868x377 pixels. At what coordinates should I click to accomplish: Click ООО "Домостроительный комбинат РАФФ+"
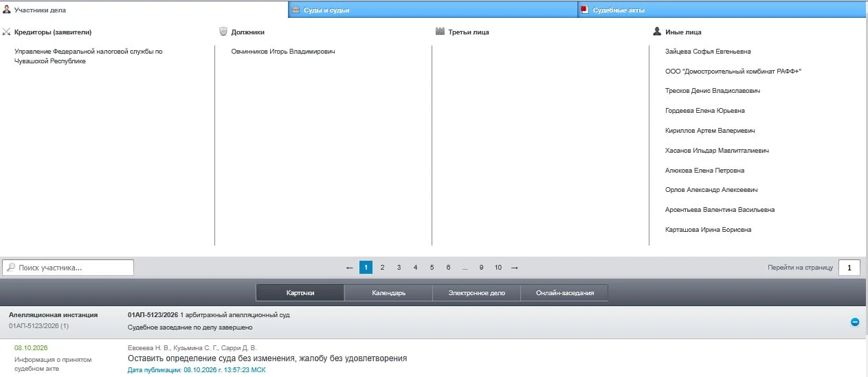click(x=733, y=71)
